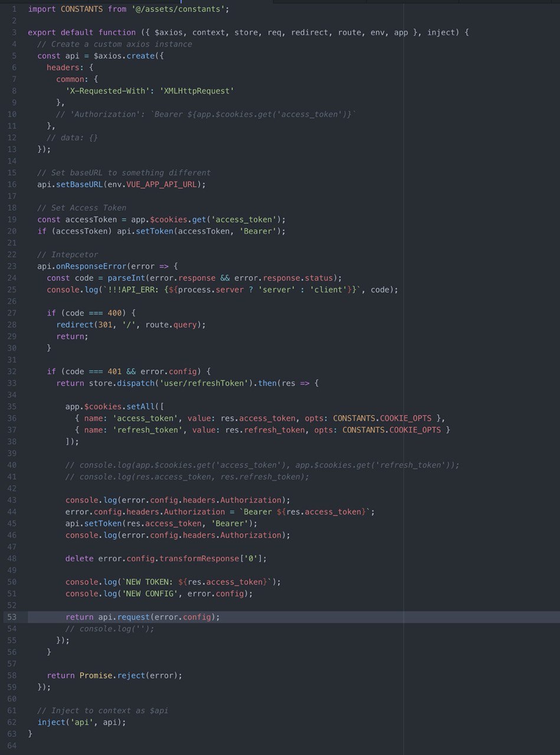The height and width of the screenshot is (755, 560).
Task: Click gutter line number 1
Action: [15, 9]
